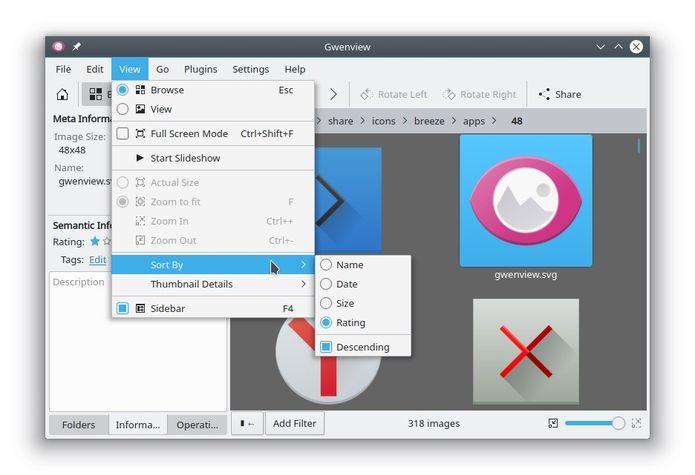Screen dimensions: 695x475
Task: Navigate to apps breadcrumb folder
Action: 474,121
